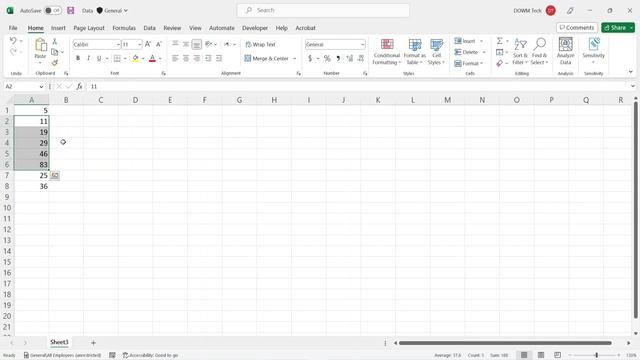Click Analyze Data button
Image resolution: width=640 pixels, height=360 pixels.
[x=565, y=51]
